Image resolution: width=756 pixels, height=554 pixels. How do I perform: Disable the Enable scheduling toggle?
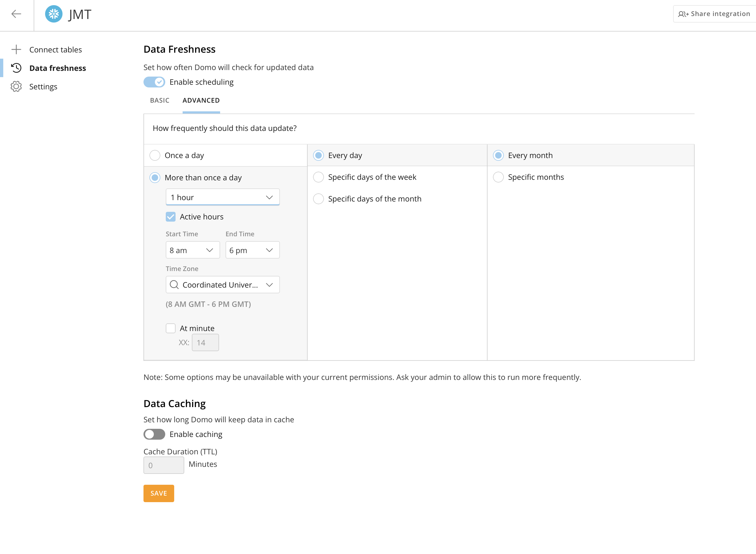pos(154,82)
